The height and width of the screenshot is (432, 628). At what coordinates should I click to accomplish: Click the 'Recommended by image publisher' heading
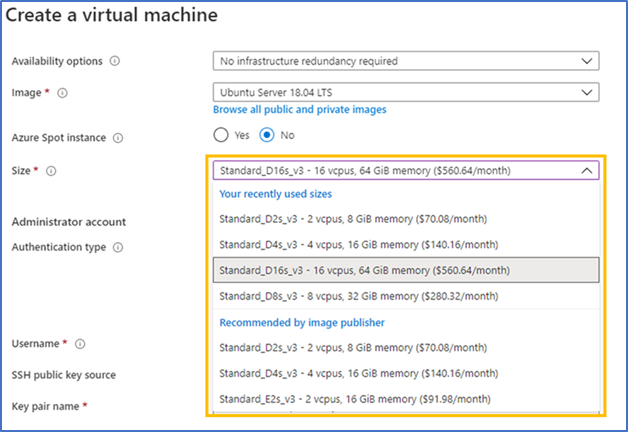[302, 323]
